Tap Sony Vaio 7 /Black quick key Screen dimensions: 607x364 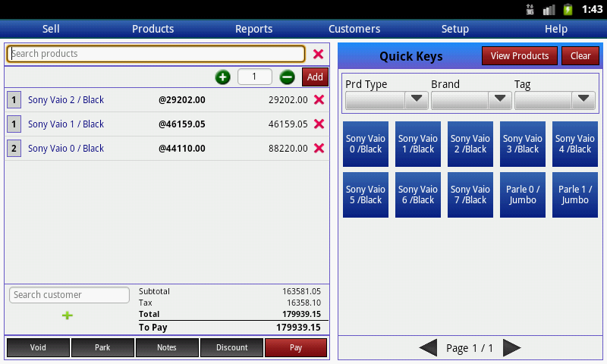[x=470, y=195]
